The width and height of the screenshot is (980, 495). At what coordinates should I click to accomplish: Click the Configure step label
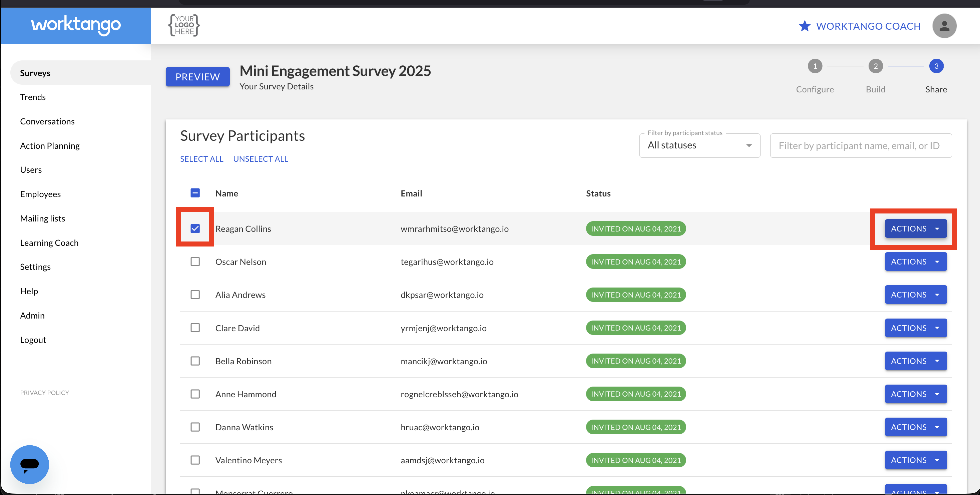[815, 89]
